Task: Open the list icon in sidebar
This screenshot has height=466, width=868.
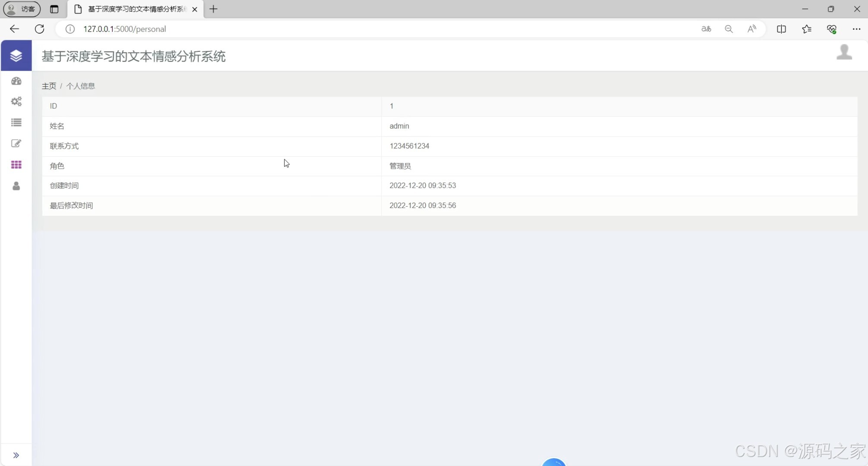Action: [x=16, y=123]
